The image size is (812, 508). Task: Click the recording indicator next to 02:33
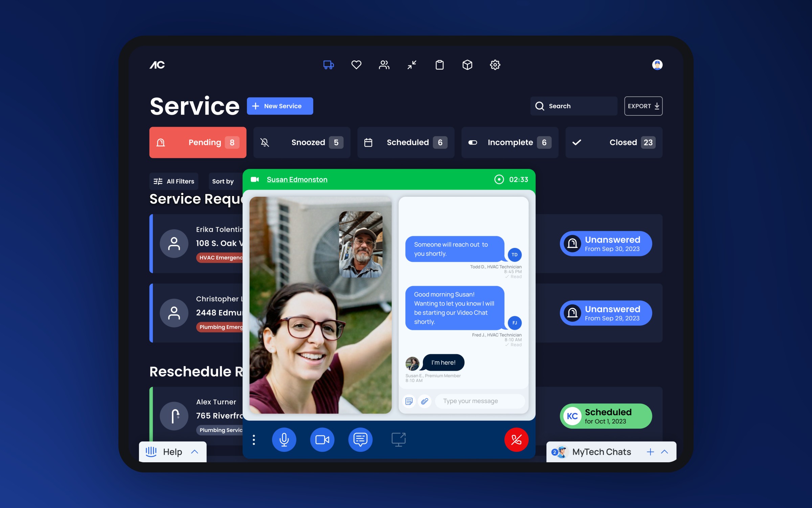[499, 179]
